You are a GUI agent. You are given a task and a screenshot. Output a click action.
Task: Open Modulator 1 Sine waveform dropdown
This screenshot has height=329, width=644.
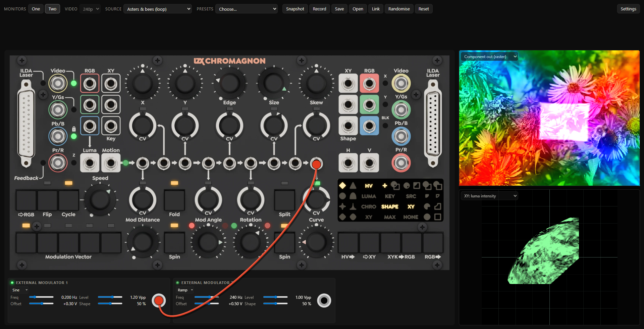point(20,290)
